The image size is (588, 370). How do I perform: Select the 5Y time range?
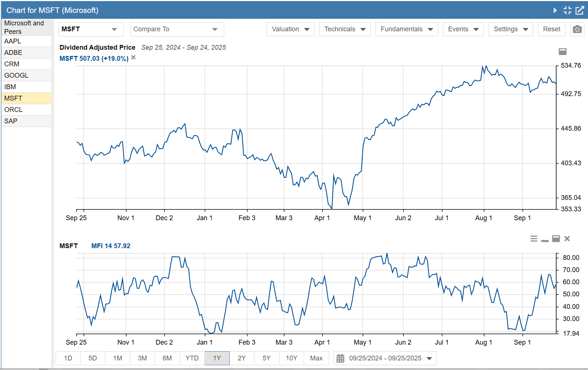tap(267, 358)
